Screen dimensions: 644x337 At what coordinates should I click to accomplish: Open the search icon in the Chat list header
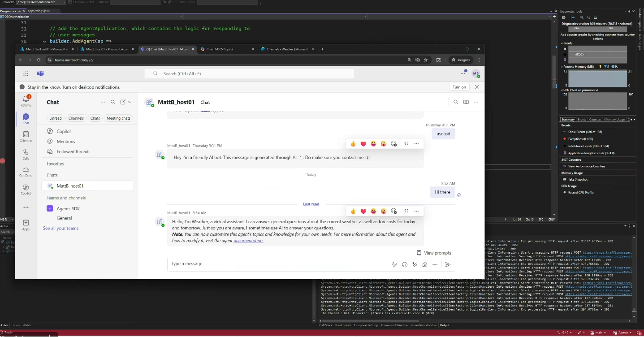[x=113, y=102]
